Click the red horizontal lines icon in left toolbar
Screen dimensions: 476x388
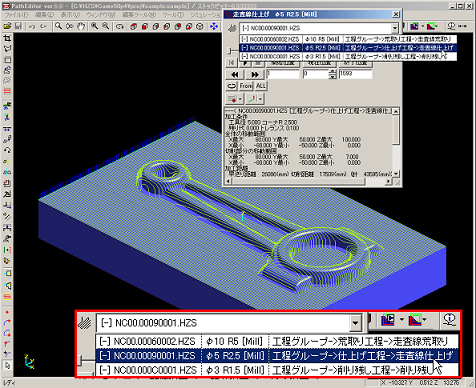tap(7, 91)
